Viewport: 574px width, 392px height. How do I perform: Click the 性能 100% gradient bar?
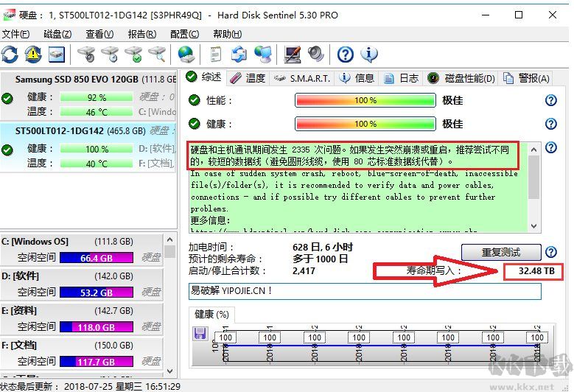coord(365,100)
